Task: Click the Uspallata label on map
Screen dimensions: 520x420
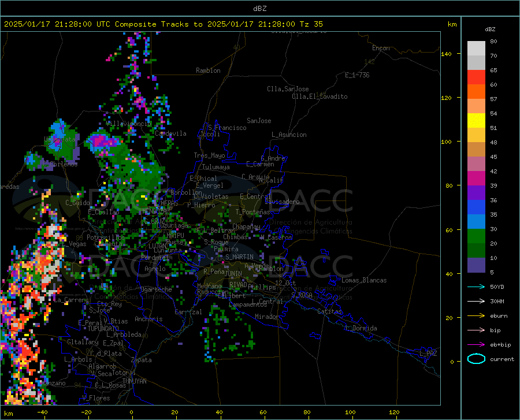Action: tap(60, 140)
